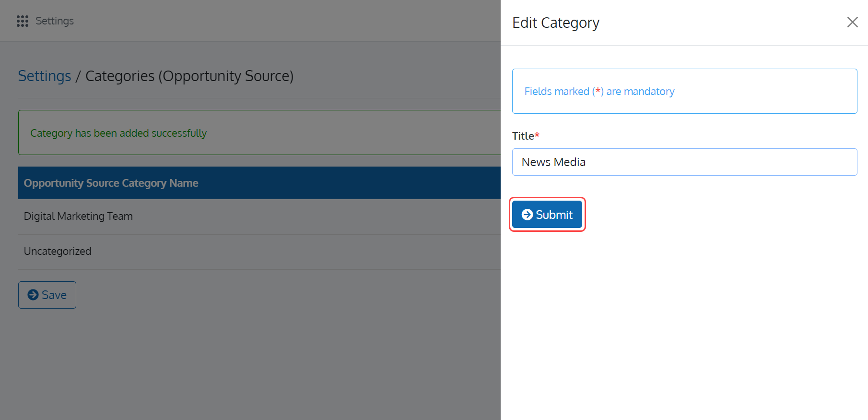The height and width of the screenshot is (420, 868).
Task: Select the Uncategorized category row
Action: tap(58, 252)
